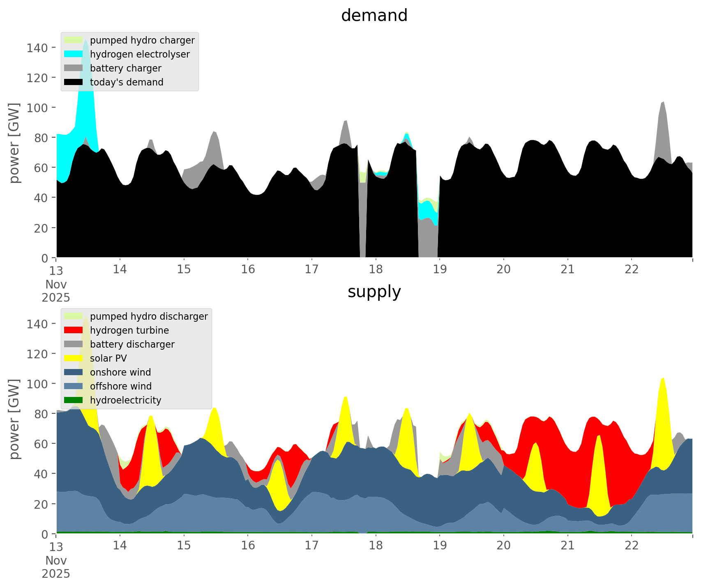Click the pumped hydro discharger legend label

click(149, 316)
